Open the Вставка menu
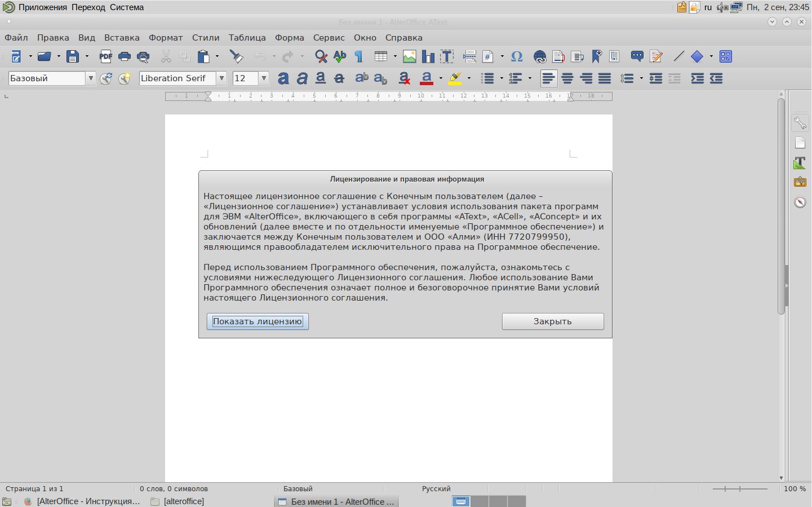812x507 pixels. 122,38
